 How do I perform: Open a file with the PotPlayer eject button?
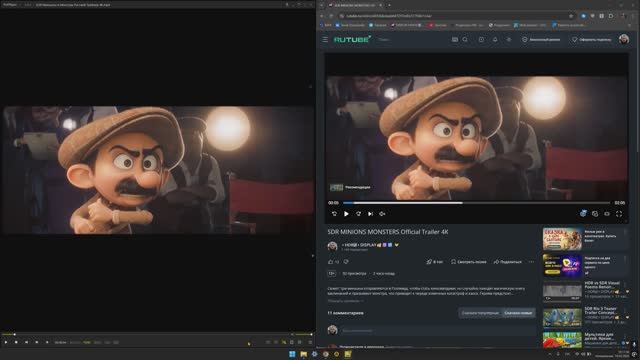click(47, 342)
